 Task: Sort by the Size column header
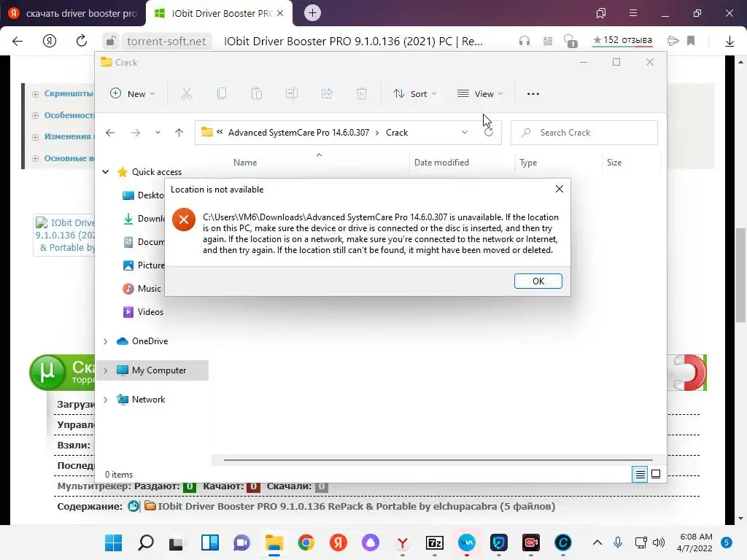[x=614, y=163]
